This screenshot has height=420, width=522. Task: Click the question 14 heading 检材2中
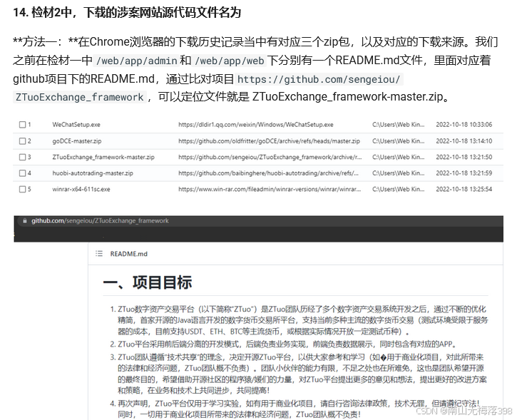[x=127, y=13]
